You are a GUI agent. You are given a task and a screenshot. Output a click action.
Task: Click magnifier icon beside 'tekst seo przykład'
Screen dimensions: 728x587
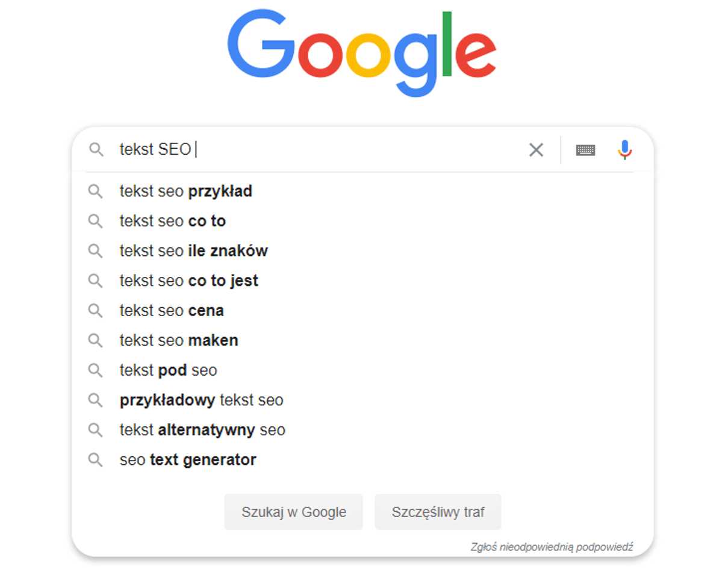[95, 191]
